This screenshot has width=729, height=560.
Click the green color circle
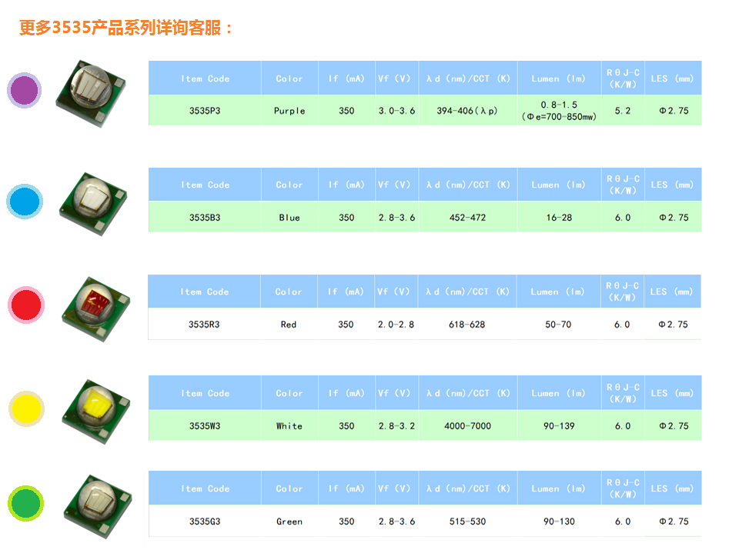tap(25, 503)
